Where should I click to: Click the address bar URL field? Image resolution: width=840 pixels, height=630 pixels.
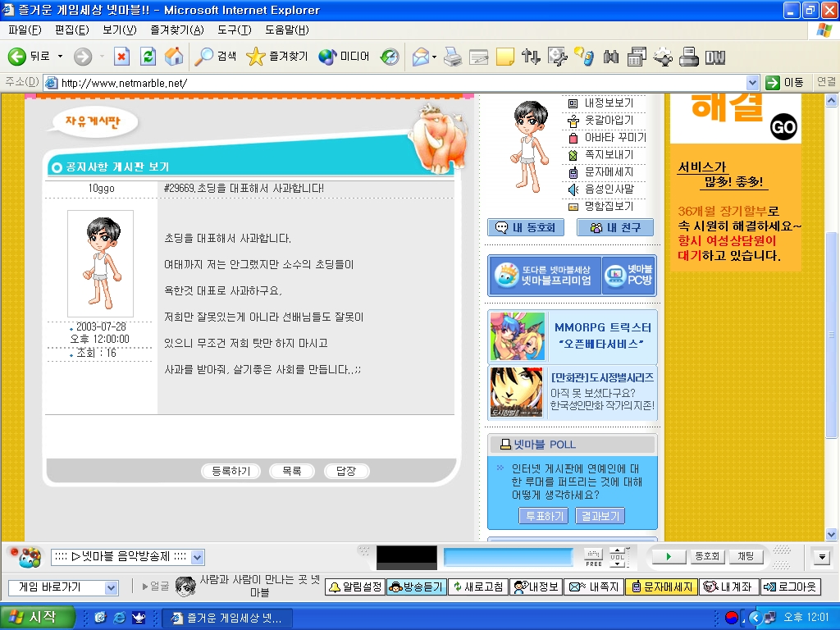tap(394, 82)
